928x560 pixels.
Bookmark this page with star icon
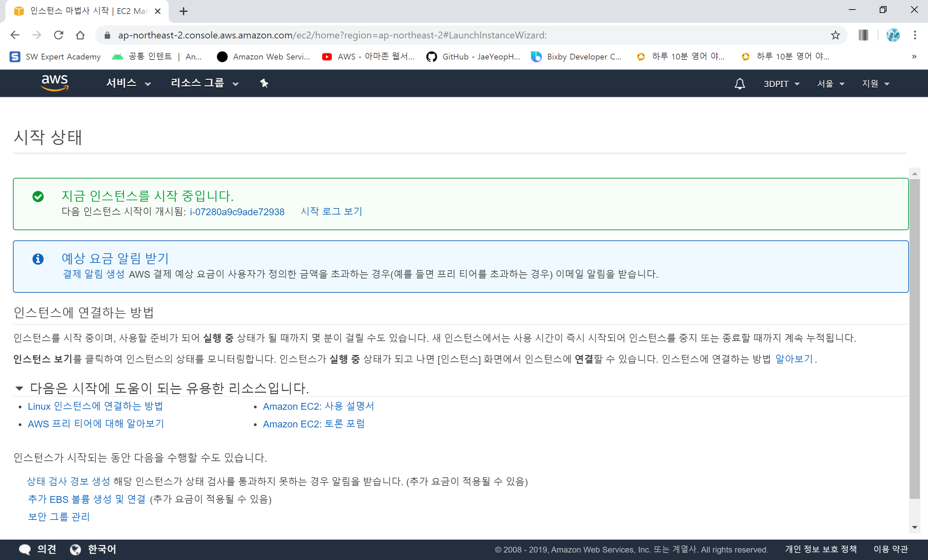(x=835, y=35)
